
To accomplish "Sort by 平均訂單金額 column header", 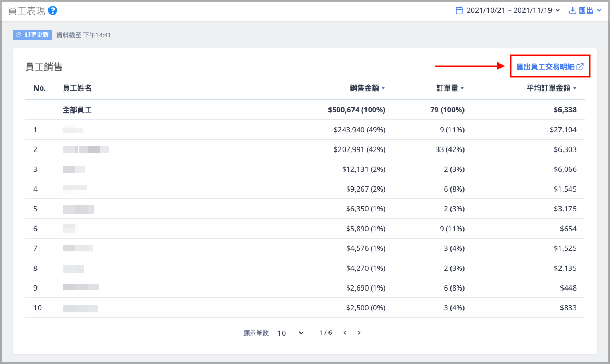I will (x=551, y=89).
